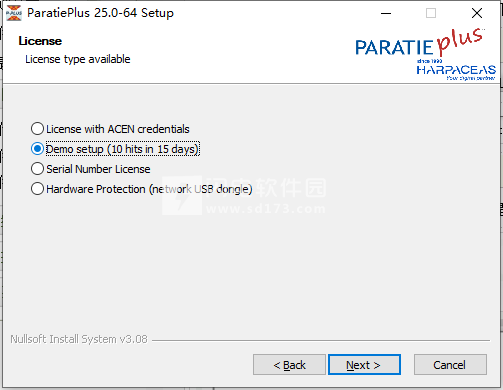Click the 'Serial Number License' label text
503x390 pixels.
(x=98, y=169)
